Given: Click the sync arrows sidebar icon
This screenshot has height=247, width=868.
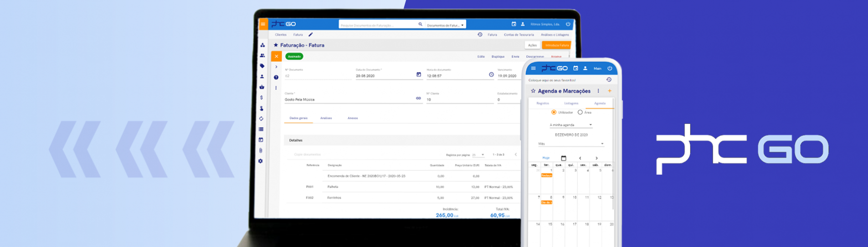Looking at the screenshot, I should click(x=261, y=119).
